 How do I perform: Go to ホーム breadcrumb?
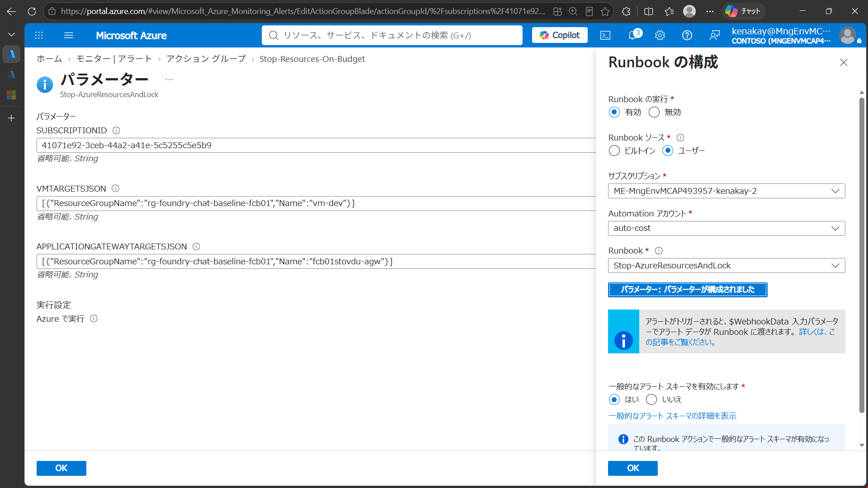pyautogui.click(x=49, y=59)
